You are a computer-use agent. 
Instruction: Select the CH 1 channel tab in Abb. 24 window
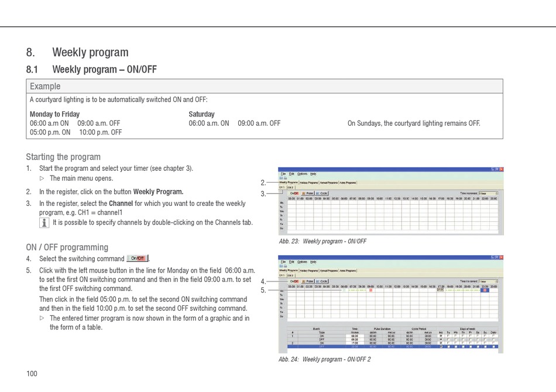(x=282, y=276)
